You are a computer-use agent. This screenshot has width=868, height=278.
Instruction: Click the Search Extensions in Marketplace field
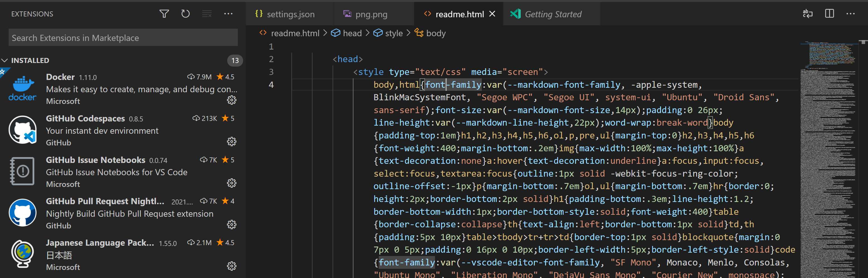123,37
